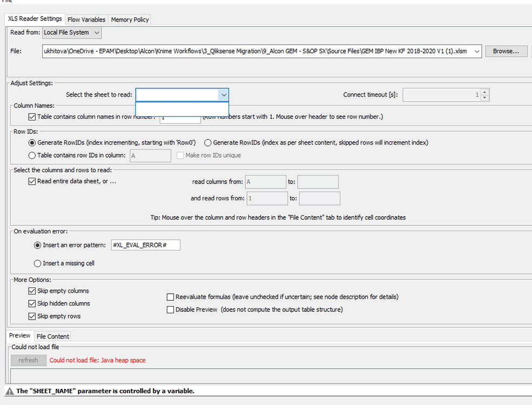Screen dimensions: 532x405
Task: Click the Browse button
Action: coord(506,51)
